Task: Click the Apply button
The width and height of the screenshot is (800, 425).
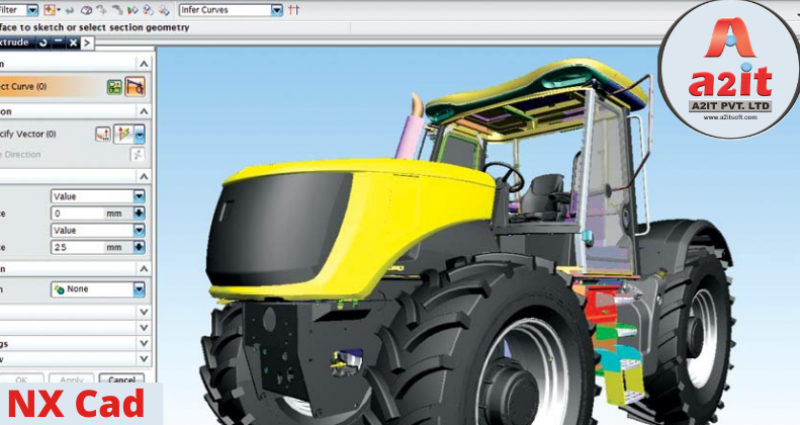Action: (72, 380)
